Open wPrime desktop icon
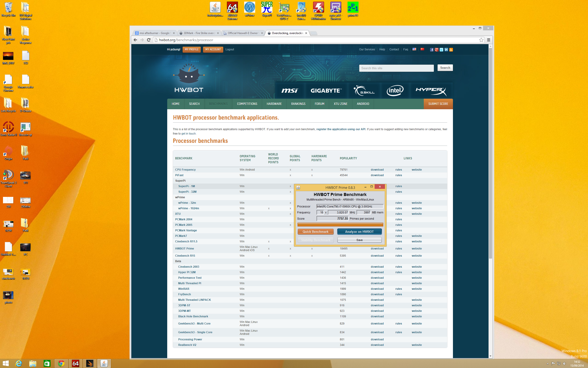This screenshot has height=368, width=588. click(249, 9)
